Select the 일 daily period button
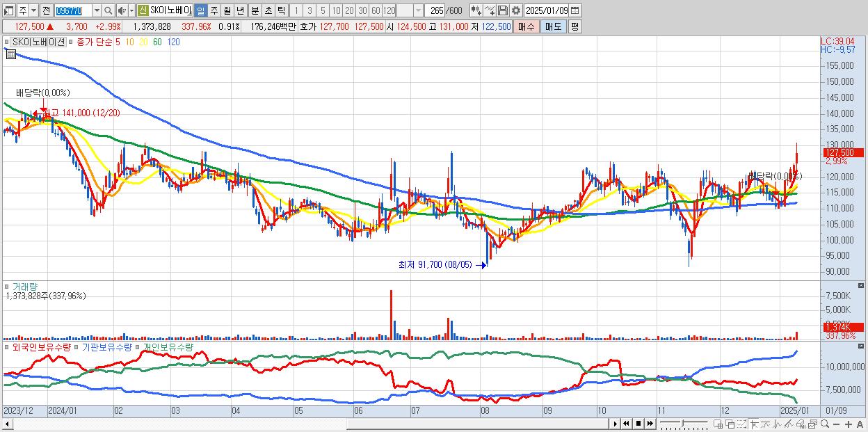The width and height of the screenshot is (868, 432). click(x=200, y=10)
